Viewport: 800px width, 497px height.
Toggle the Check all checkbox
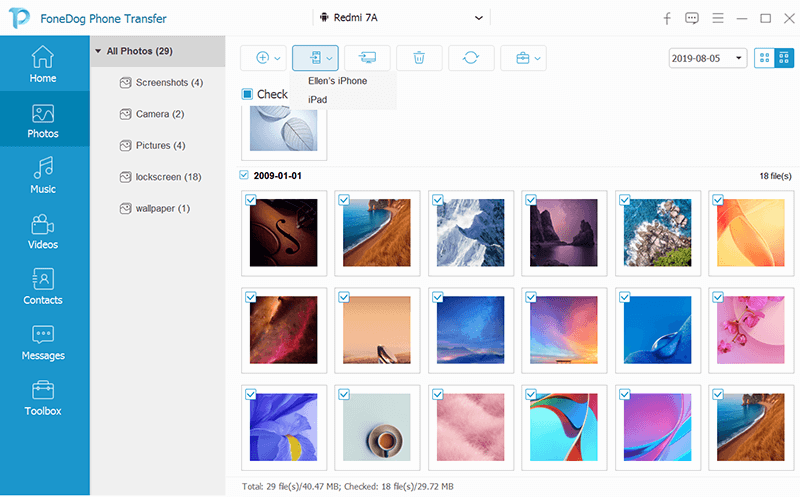247,94
